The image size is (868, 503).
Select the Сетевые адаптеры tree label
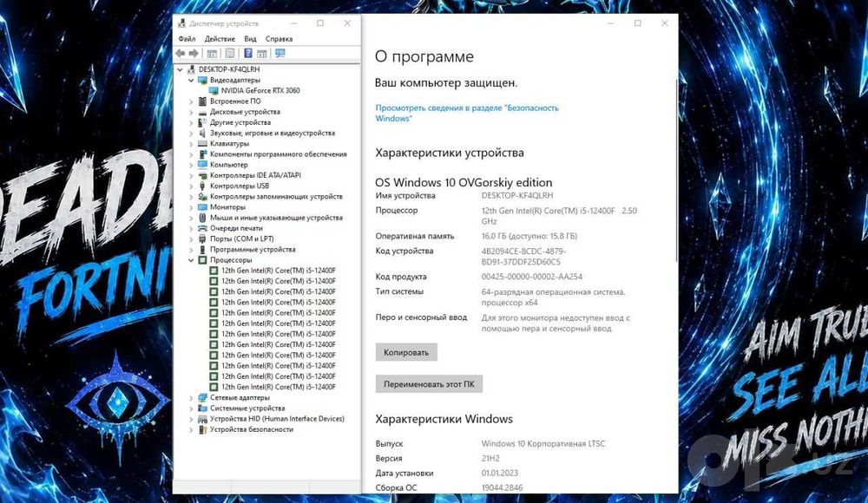click(x=240, y=397)
